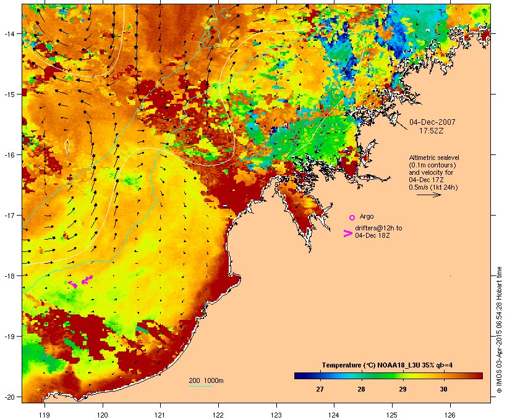Click the latitude label '-16'

click(x=10, y=155)
